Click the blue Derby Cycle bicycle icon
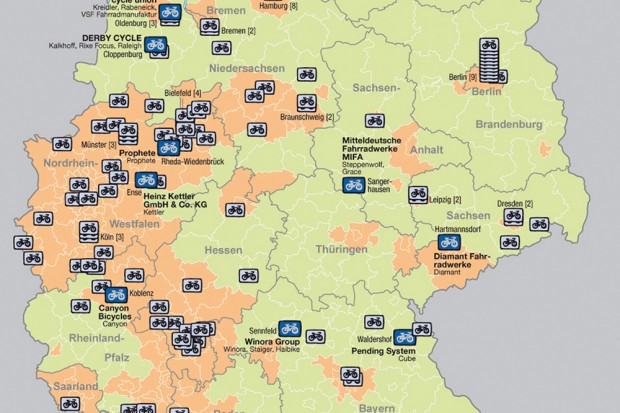 (156, 44)
